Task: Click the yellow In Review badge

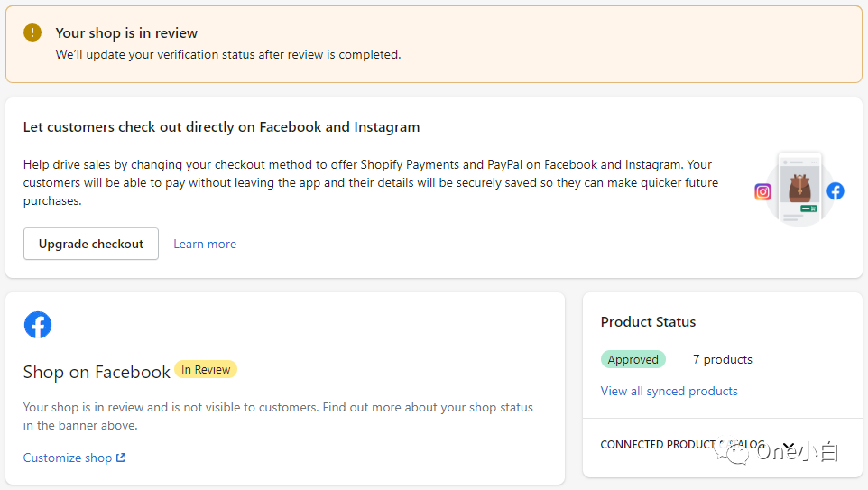Action: pos(206,369)
